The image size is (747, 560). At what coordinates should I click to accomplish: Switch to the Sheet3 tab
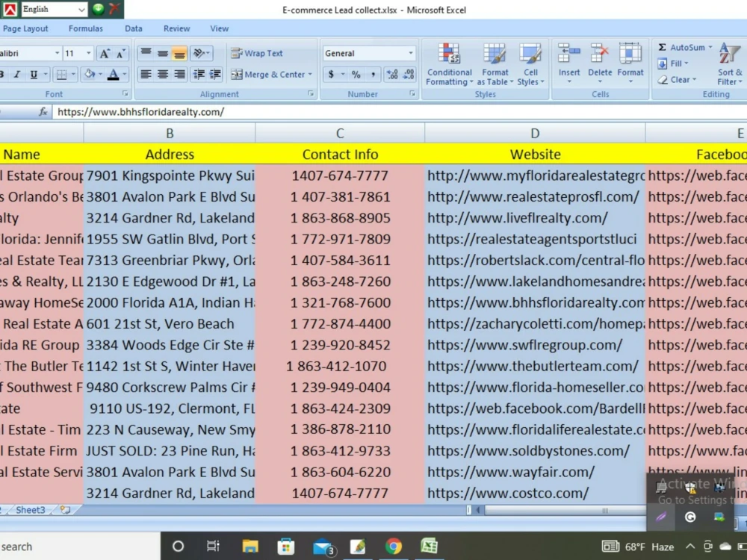(x=31, y=510)
